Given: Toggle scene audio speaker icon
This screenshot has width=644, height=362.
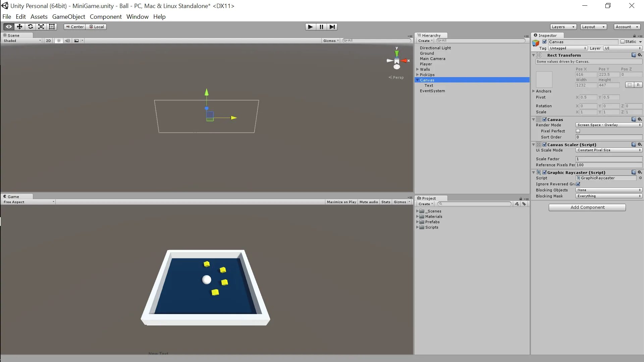Looking at the screenshot, I should coord(67,41).
